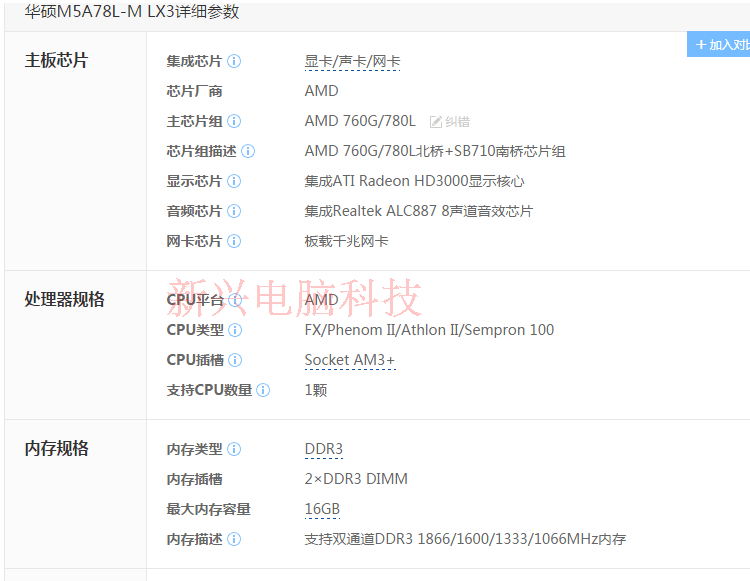Click the 板载千兆网卡 value
The height and width of the screenshot is (581, 750).
(346, 241)
